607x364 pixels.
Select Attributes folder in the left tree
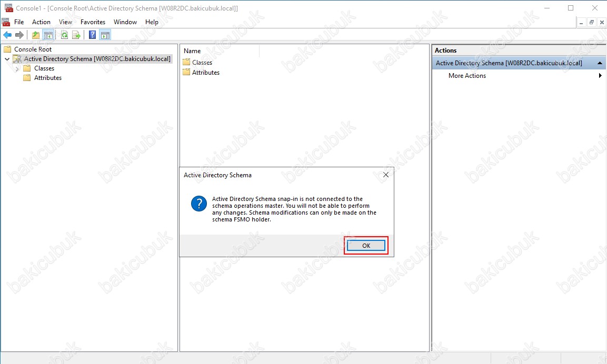[48, 78]
